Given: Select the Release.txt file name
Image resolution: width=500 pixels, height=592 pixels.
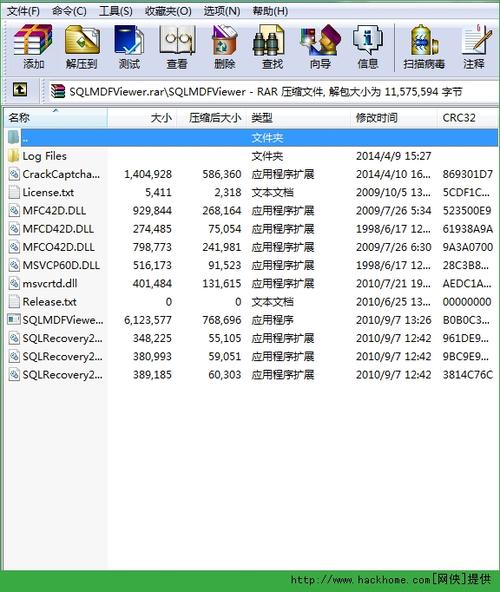Looking at the screenshot, I should (x=49, y=302).
